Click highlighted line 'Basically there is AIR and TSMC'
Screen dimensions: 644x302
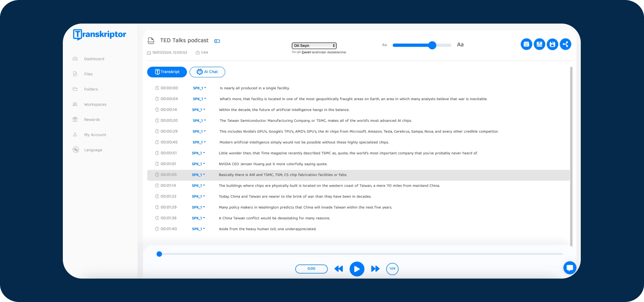pos(283,175)
